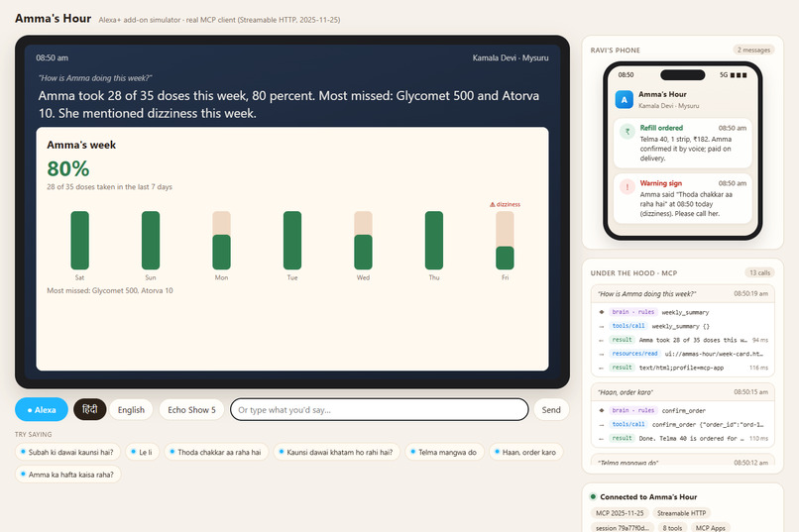The image size is (799, 532).
Task: Click the Amma's Hour app icon on phone
Action: [625, 99]
